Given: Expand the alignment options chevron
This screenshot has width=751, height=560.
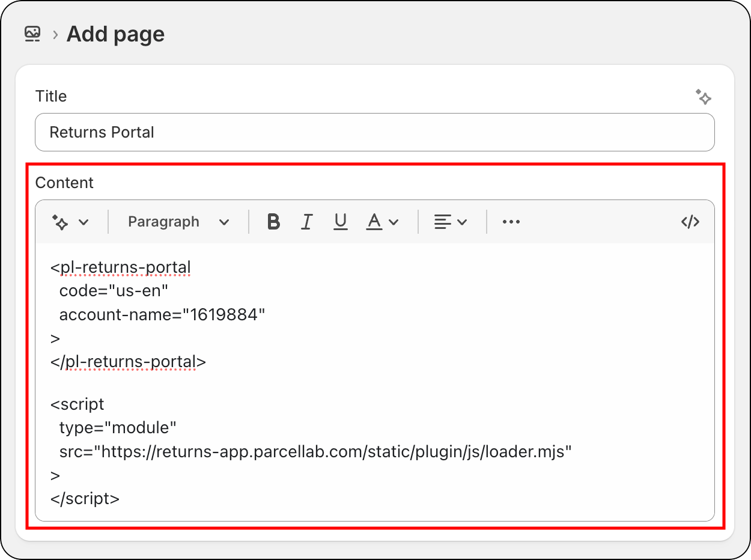Looking at the screenshot, I should point(462,222).
